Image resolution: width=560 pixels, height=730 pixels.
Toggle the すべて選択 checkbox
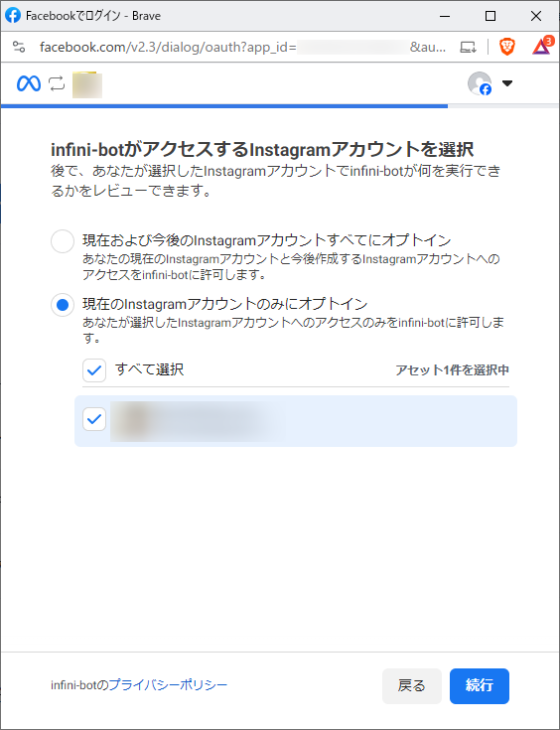click(x=94, y=370)
